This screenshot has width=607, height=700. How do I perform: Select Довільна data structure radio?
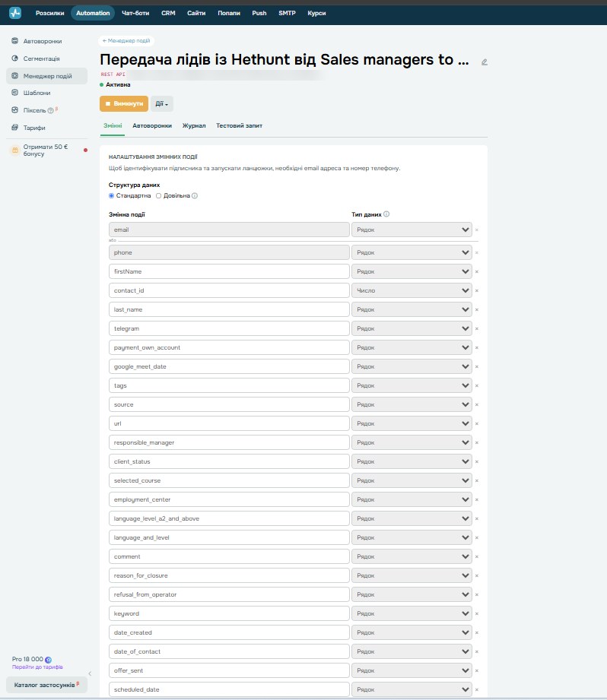point(158,195)
